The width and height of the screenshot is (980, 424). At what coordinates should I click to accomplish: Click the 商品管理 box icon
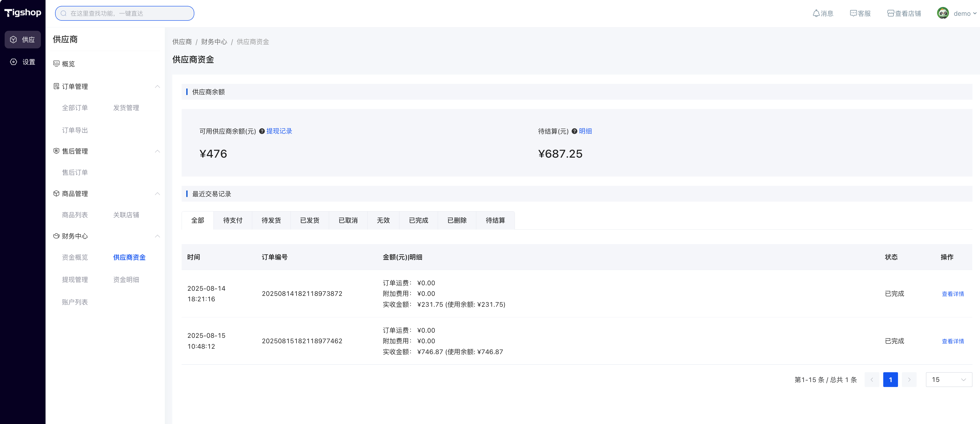point(56,194)
